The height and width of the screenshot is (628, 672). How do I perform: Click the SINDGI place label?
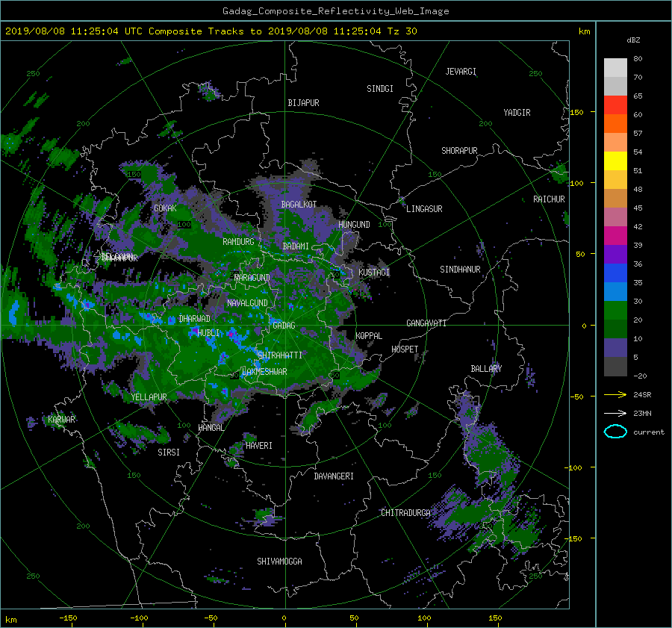tap(380, 89)
